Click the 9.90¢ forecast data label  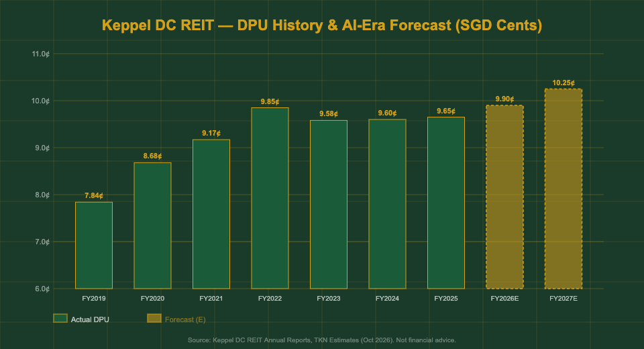tap(504, 99)
